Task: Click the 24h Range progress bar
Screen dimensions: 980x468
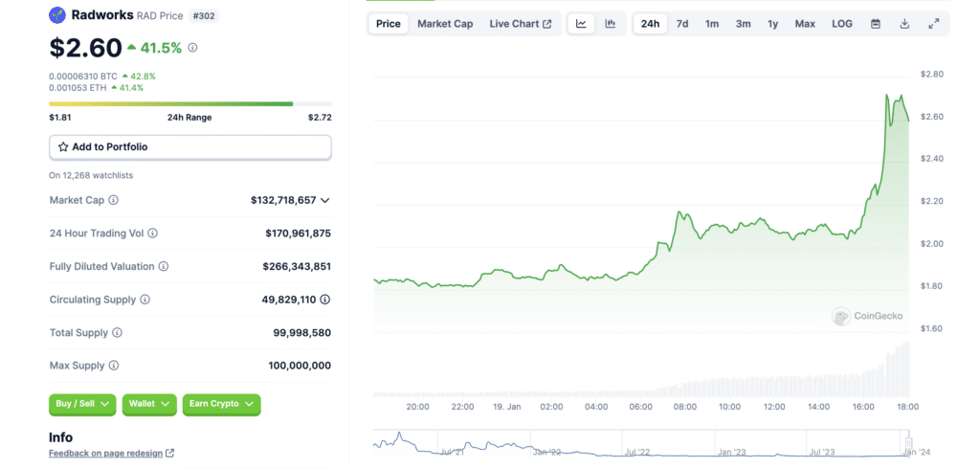Action: click(x=190, y=103)
